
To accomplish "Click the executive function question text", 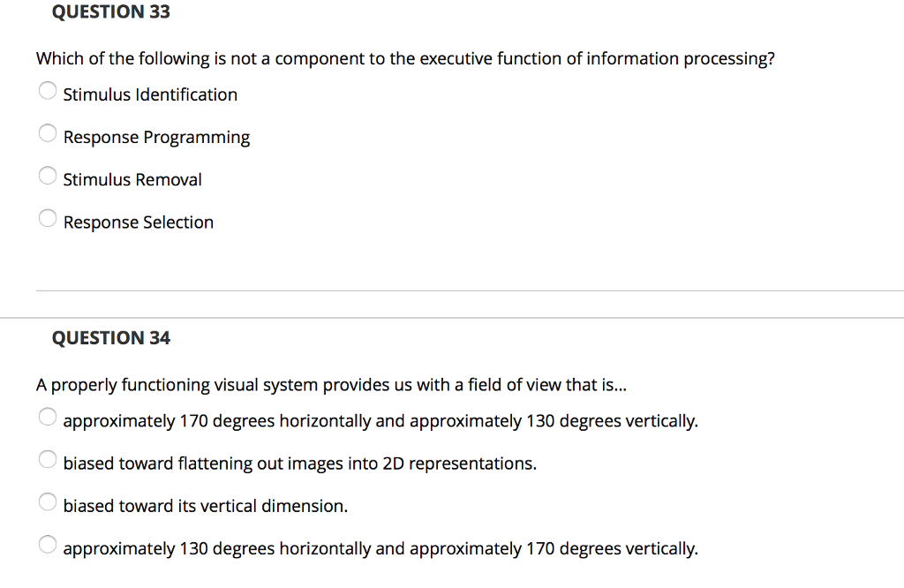I will tap(405, 59).
